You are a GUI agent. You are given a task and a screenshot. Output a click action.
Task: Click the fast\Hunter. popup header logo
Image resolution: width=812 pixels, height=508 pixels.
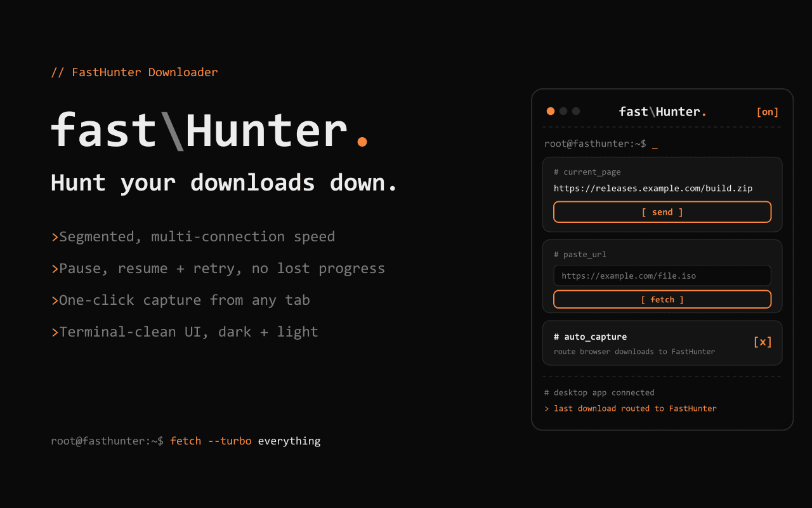pyautogui.click(x=663, y=112)
